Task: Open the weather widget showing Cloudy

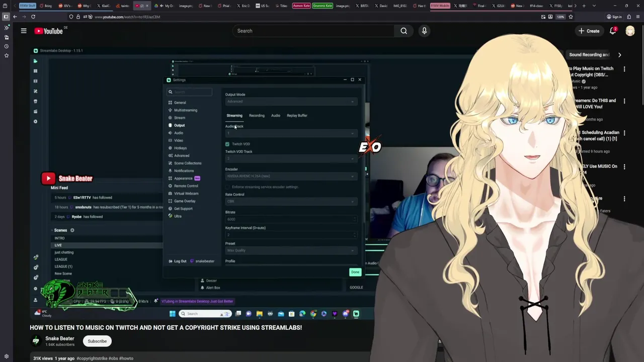Action: click(x=43, y=313)
